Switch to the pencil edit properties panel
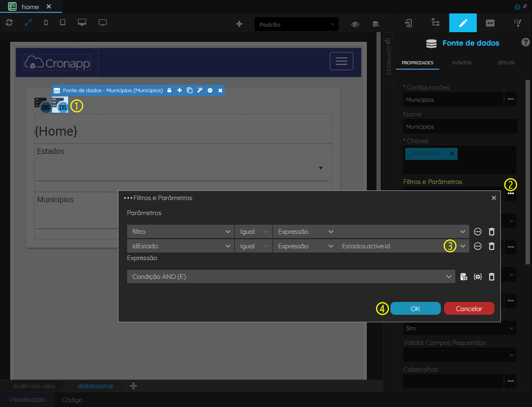532x407 pixels. pyautogui.click(x=463, y=23)
